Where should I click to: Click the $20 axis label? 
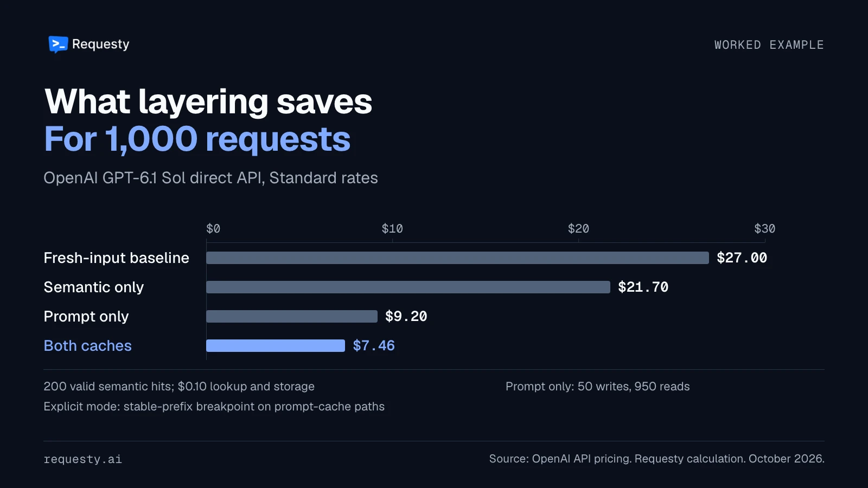coord(578,229)
